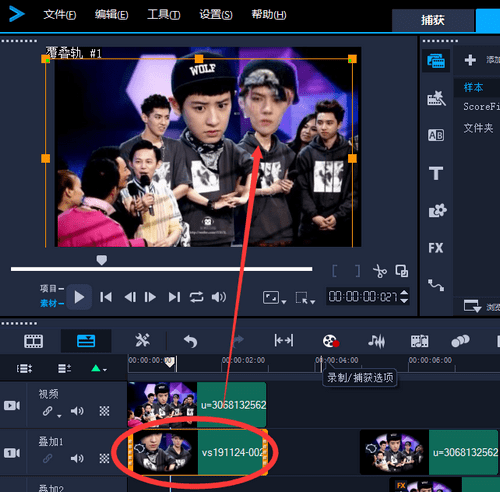Mute the 视频 track audio
Image resolution: width=500 pixels, height=492 pixels.
77,411
